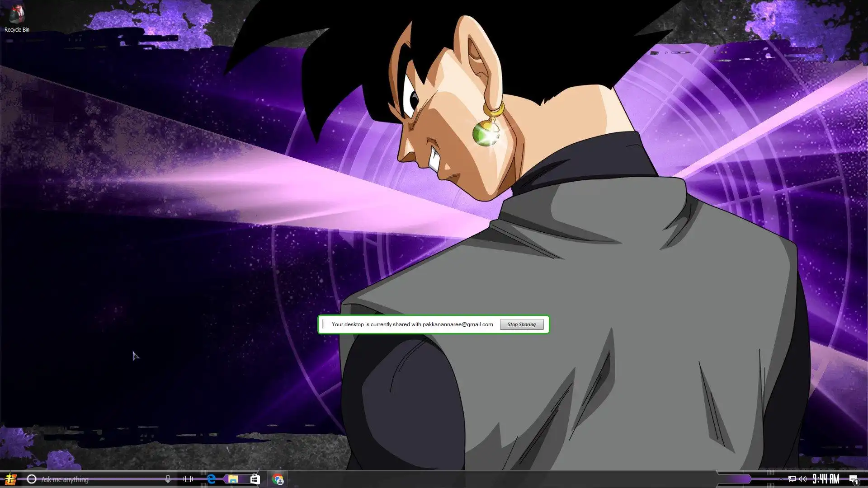Viewport: 868px width, 488px height.
Task: Activate the Cortana microphone icon
Action: point(168,479)
